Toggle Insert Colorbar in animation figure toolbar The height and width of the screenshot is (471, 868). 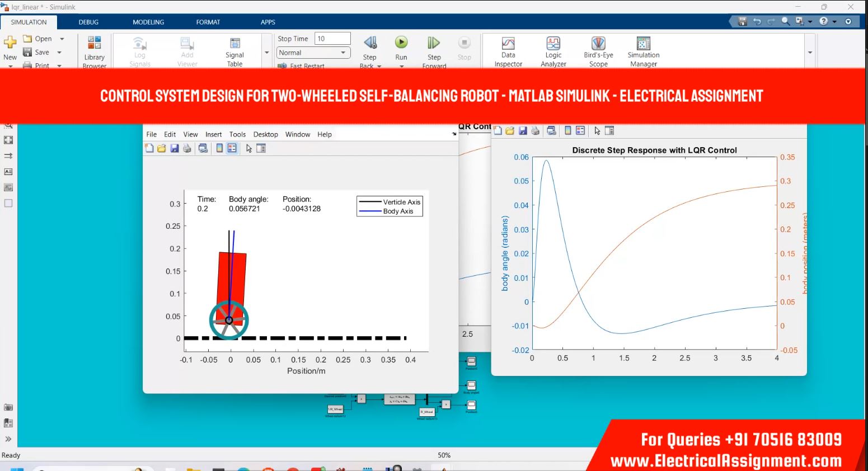coord(219,148)
